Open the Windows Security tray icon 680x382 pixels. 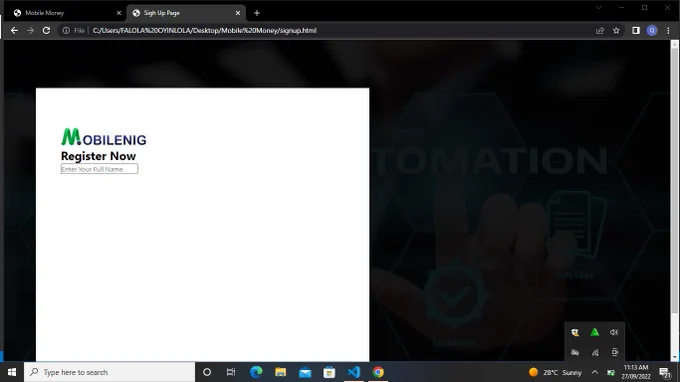tap(575, 333)
